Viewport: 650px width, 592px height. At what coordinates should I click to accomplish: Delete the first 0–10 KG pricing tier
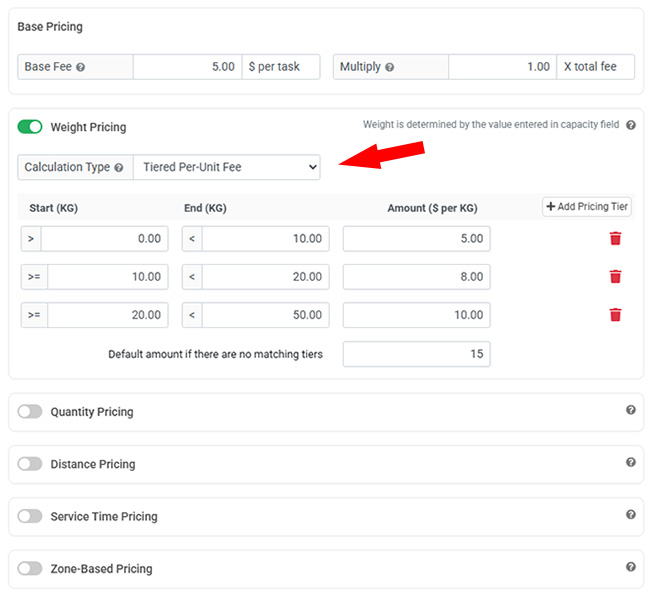(615, 239)
